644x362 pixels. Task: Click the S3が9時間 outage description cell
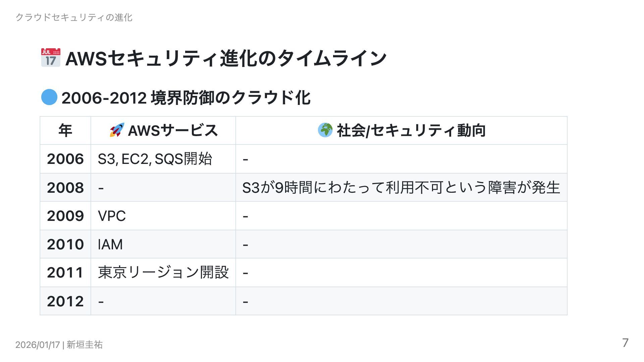coord(401,187)
